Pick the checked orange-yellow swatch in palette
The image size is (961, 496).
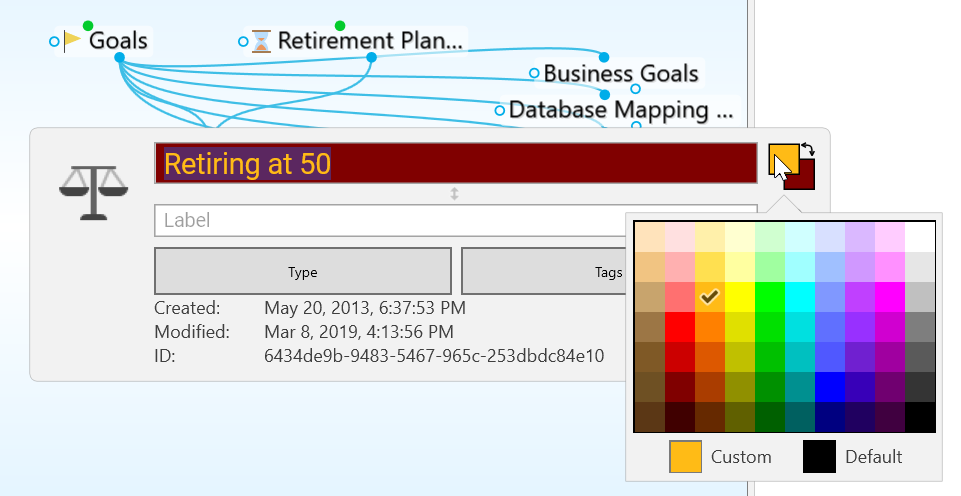coord(710,296)
